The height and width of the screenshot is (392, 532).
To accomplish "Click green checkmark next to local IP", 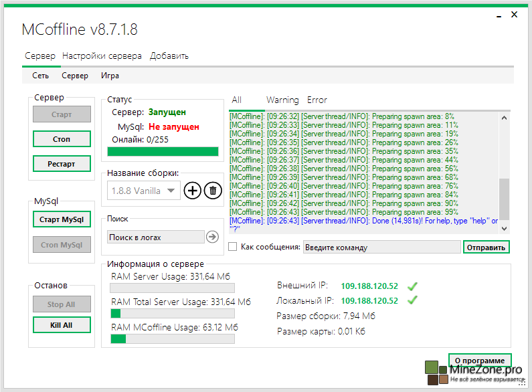I will pos(413,301).
